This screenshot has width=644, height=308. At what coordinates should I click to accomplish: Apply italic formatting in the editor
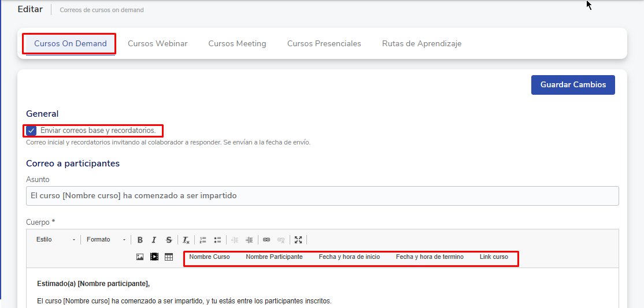coord(154,240)
